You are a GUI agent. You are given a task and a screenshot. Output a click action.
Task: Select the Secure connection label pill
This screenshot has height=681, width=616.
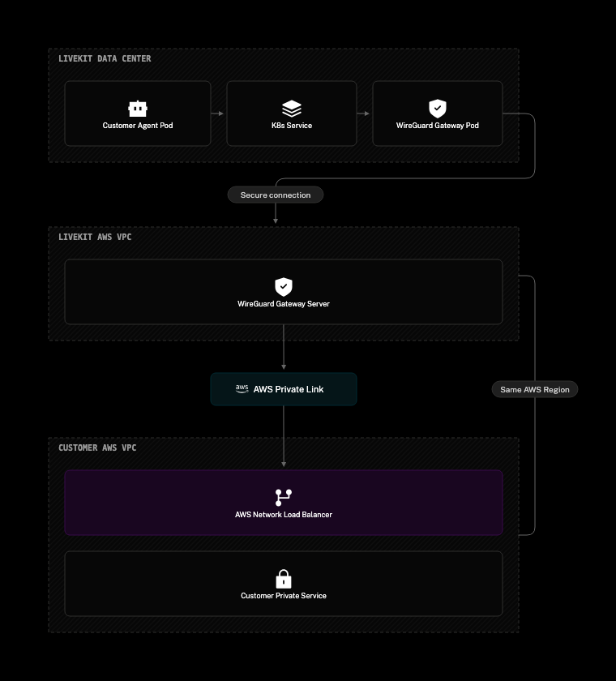(x=276, y=195)
